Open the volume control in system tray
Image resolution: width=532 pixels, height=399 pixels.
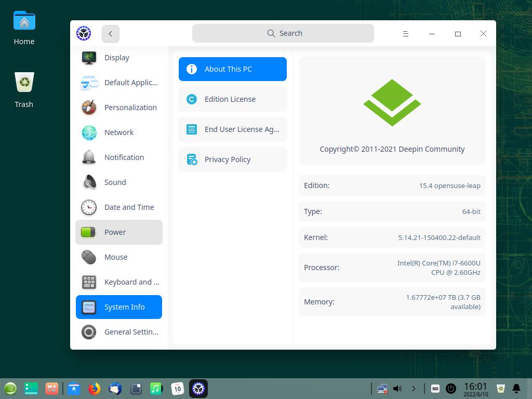point(396,388)
